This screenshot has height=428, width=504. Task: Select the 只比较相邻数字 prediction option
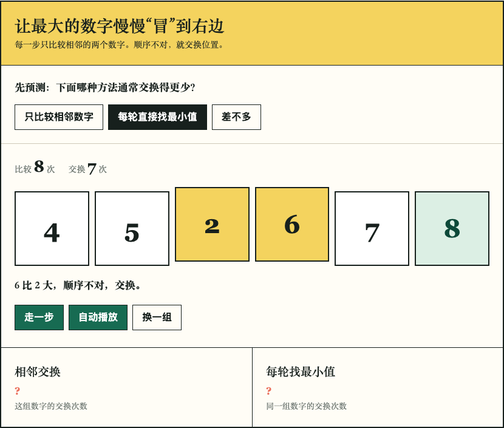(x=59, y=117)
